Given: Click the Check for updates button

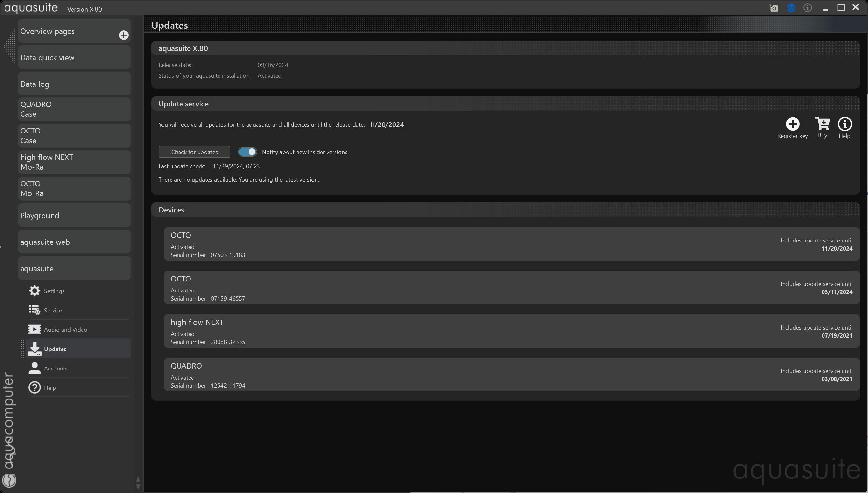Looking at the screenshot, I should tap(194, 152).
